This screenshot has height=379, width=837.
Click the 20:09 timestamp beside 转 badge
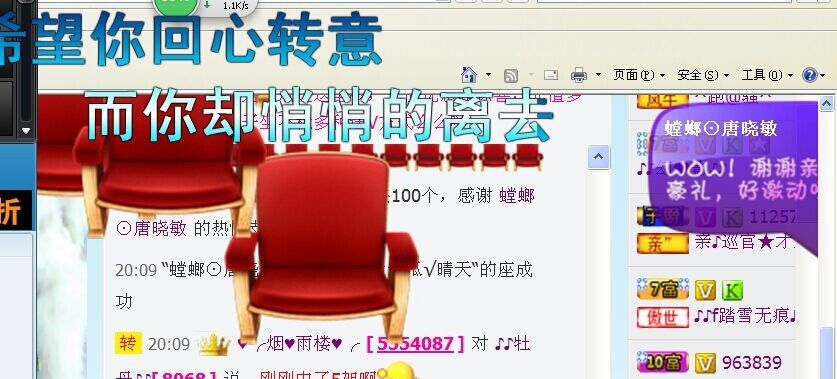(169, 344)
